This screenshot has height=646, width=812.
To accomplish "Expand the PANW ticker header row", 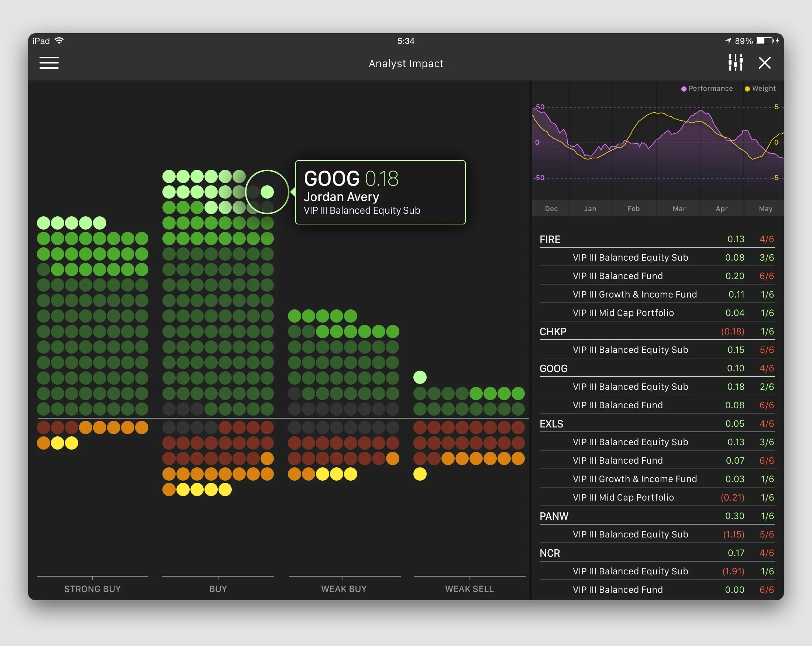I will 554,516.
